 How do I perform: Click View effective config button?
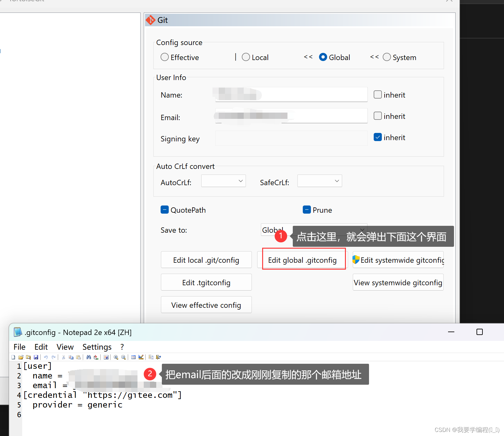[206, 305]
